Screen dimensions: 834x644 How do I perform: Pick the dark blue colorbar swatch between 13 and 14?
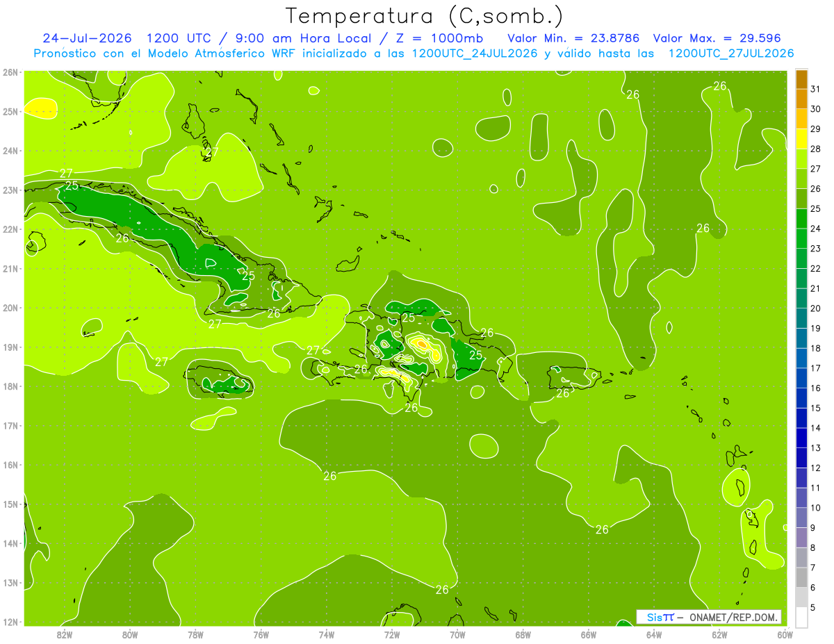801,438
